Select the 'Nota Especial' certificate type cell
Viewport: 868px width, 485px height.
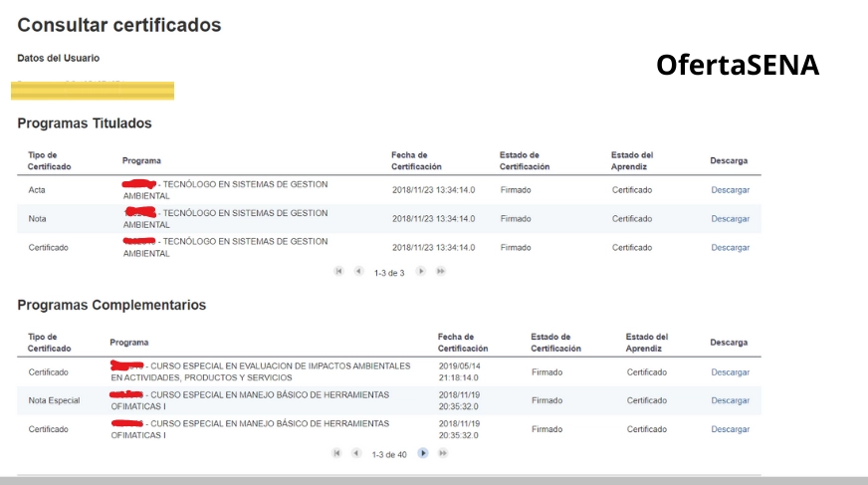pyautogui.click(x=54, y=400)
